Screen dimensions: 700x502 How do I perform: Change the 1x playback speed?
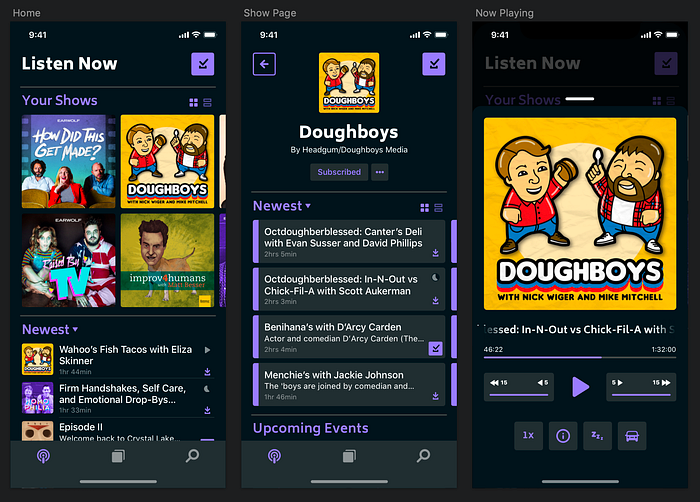(529, 435)
